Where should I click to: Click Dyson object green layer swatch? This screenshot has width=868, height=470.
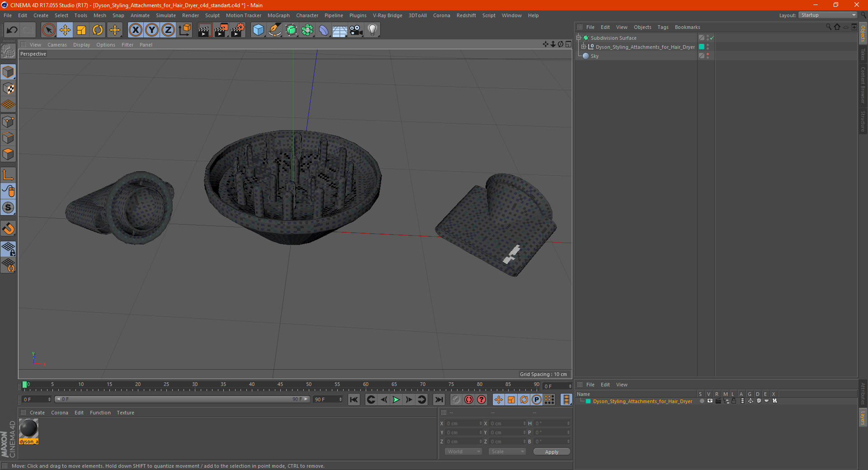702,47
